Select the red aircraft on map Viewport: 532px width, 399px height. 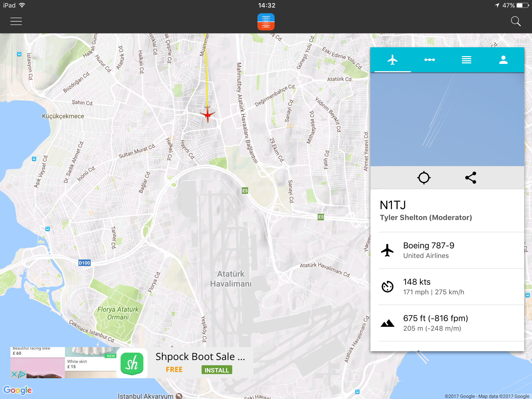click(208, 114)
